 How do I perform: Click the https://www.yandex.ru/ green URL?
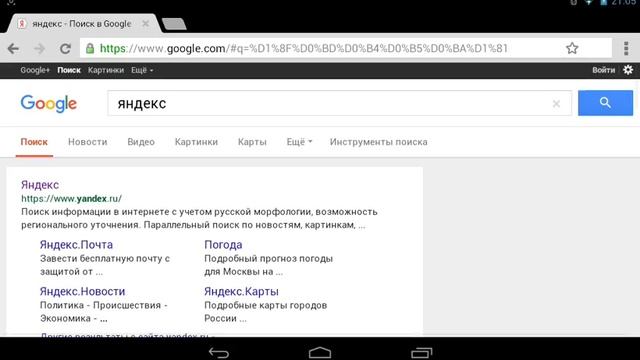coord(71,199)
